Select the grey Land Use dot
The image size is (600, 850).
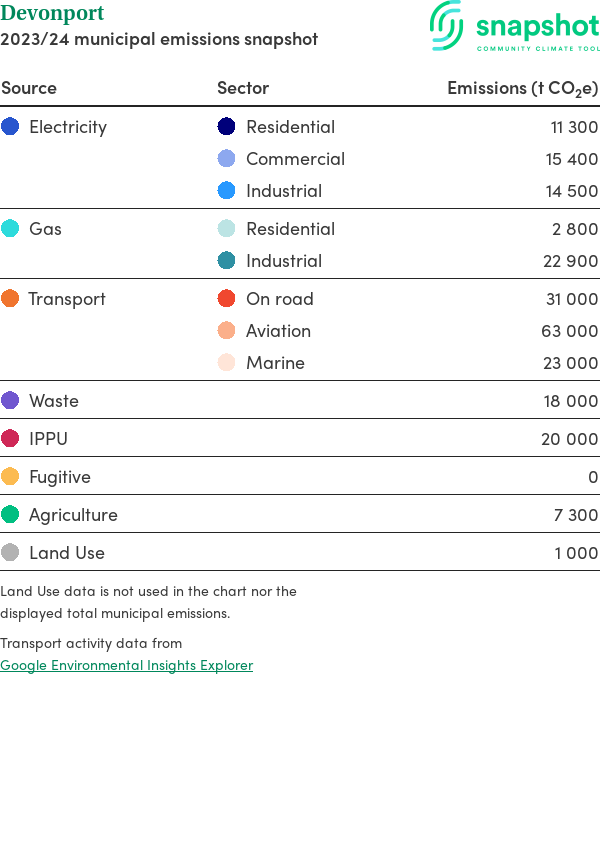point(10,553)
